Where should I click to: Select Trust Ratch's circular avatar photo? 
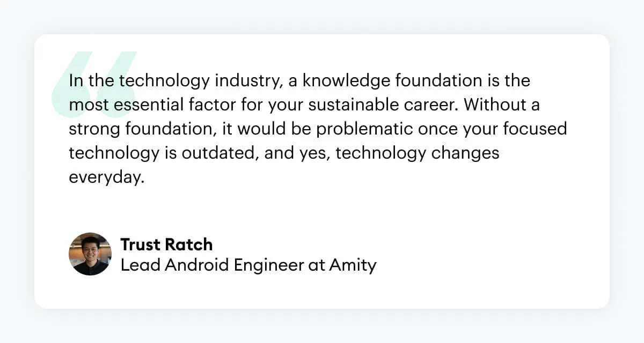pyautogui.click(x=90, y=254)
